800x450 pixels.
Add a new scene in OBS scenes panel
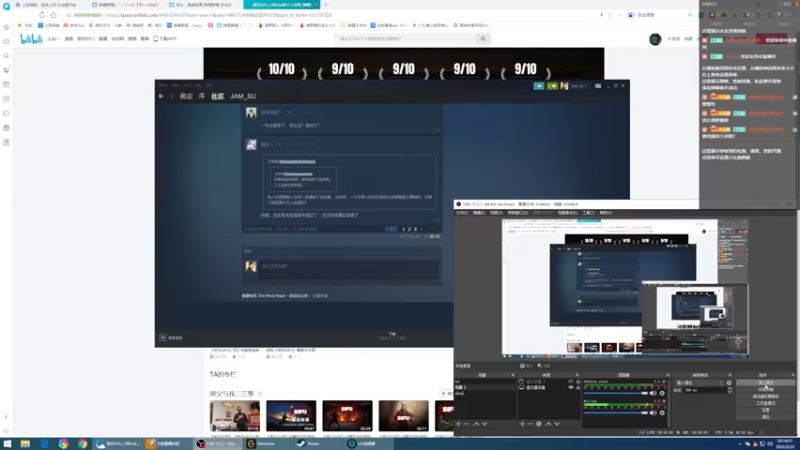(x=458, y=423)
